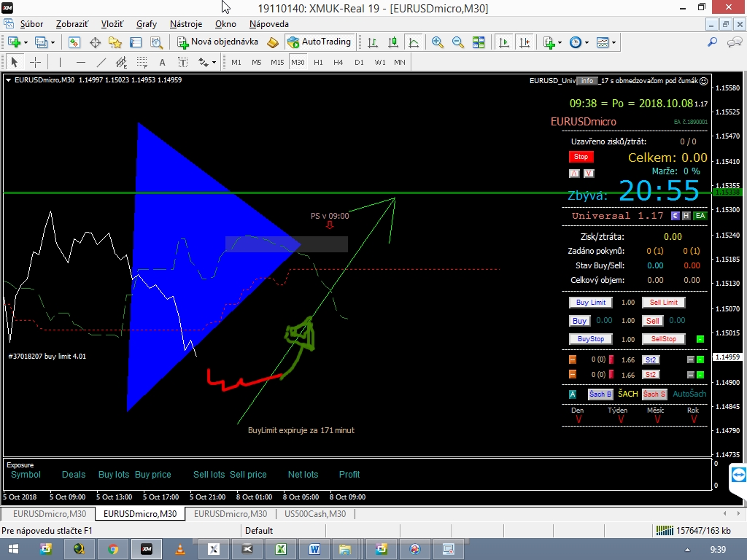Image resolution: width=747 pixels, height=560 pixels.
Task: Expand the templates dropdown
Action: (614, 43)
